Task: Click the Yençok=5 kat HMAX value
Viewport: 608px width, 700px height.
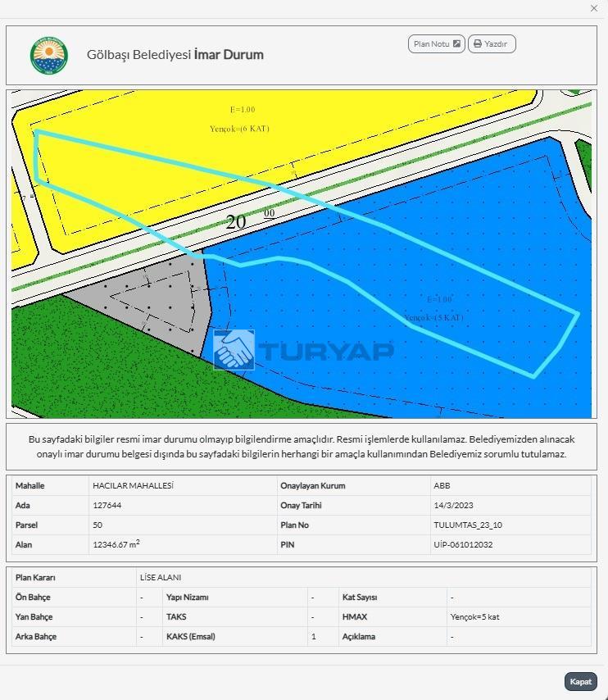Action: pyautogui.click(x=474, y=617)
